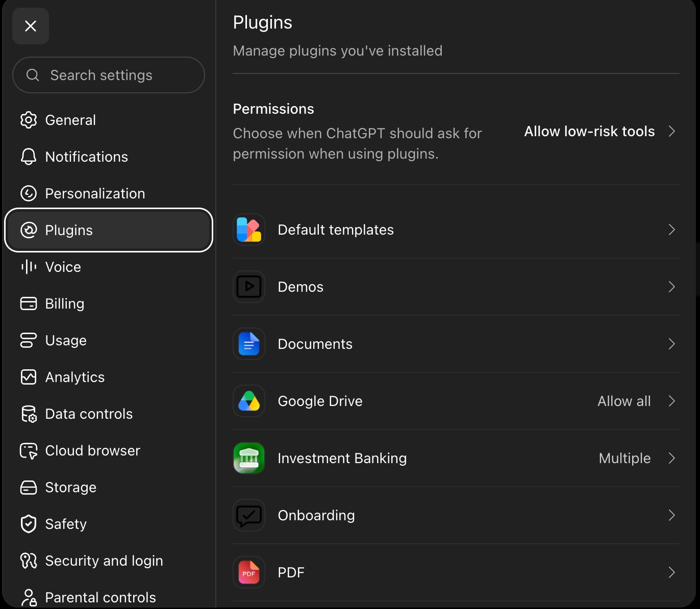Click the Permissions heading
The width and height of the screenshot is (700, 609).
(x=273, y=109)
